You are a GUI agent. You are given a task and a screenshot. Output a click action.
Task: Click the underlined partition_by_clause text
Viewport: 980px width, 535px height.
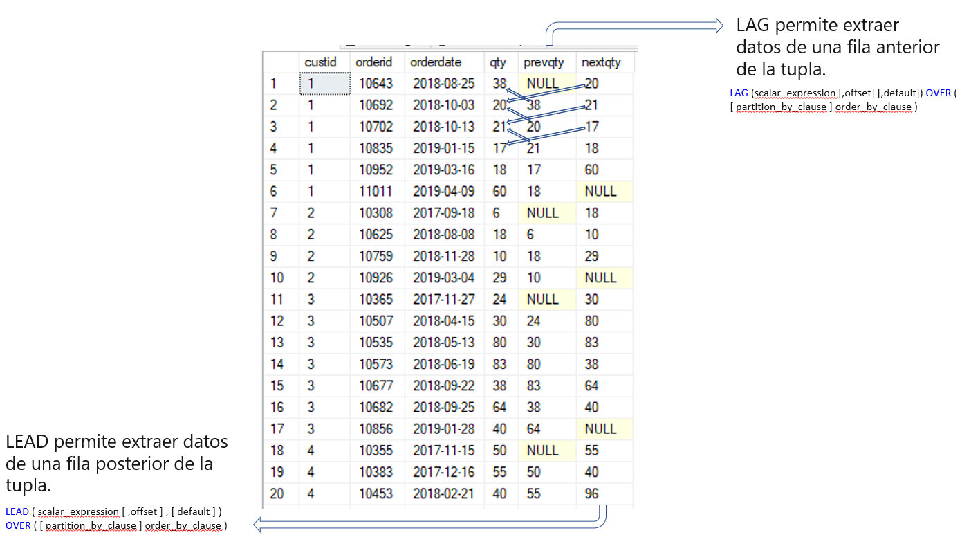click(x=781, y=107)
